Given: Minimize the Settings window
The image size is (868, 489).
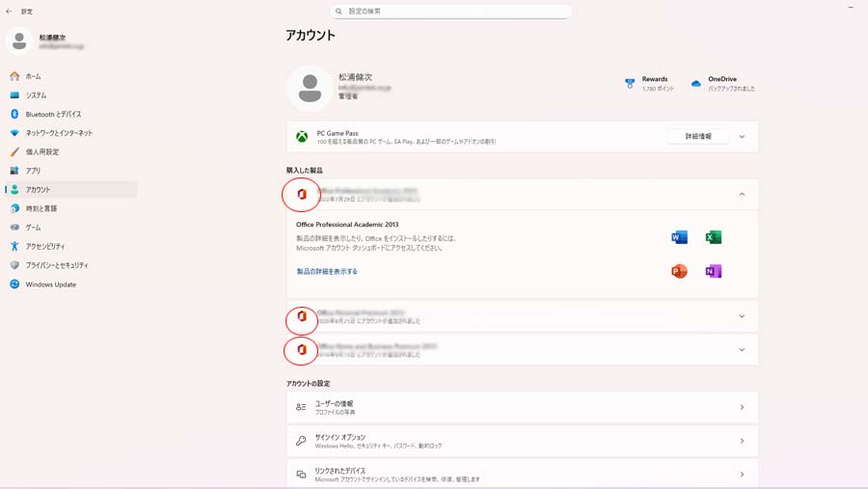Looking at the screenshot, I should (851, 7).
